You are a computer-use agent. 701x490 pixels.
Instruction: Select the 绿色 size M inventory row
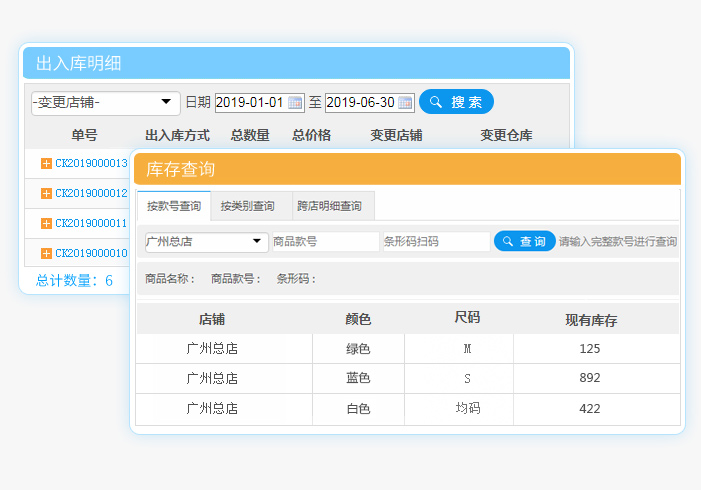pos(408,349)
